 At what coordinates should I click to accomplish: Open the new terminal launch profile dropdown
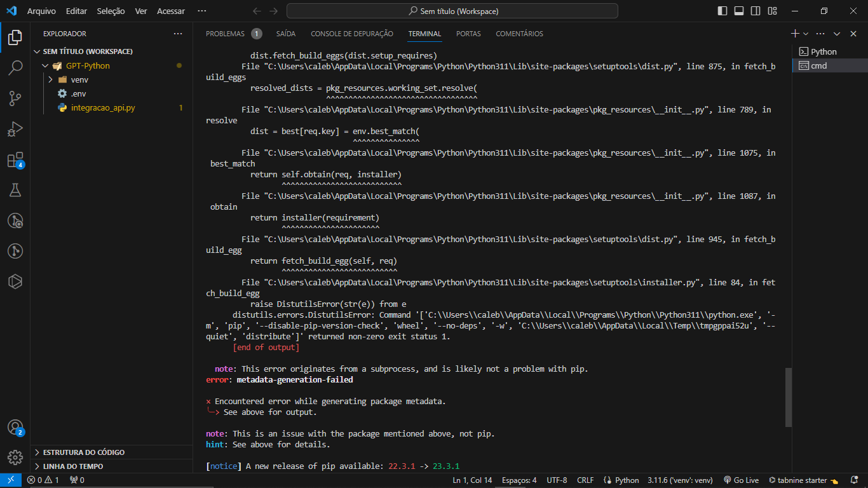click(x=806, y=34)
